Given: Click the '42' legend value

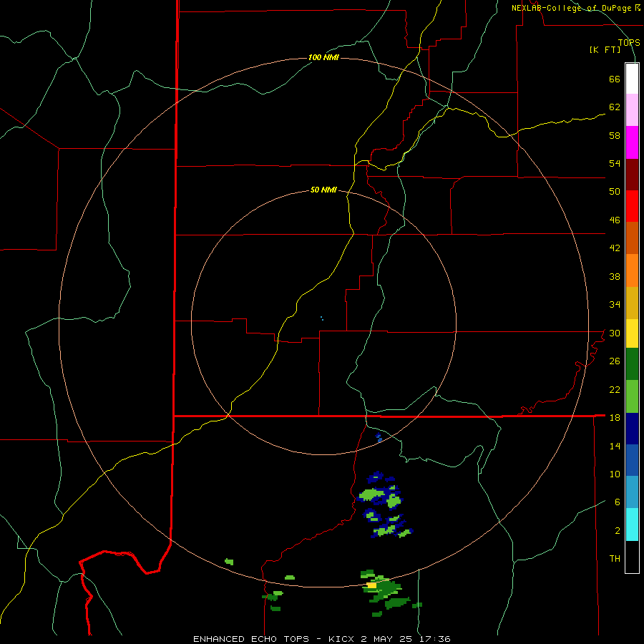Looking at the screenshot, I should (615, 248).
